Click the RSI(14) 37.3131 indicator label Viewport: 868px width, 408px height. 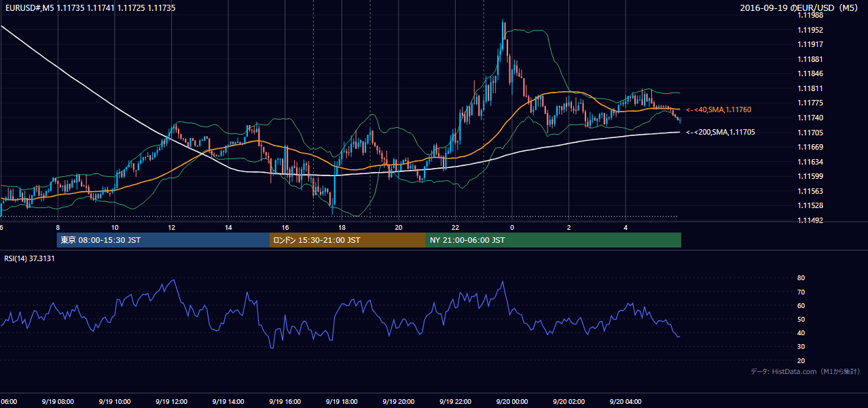(29, 258)
